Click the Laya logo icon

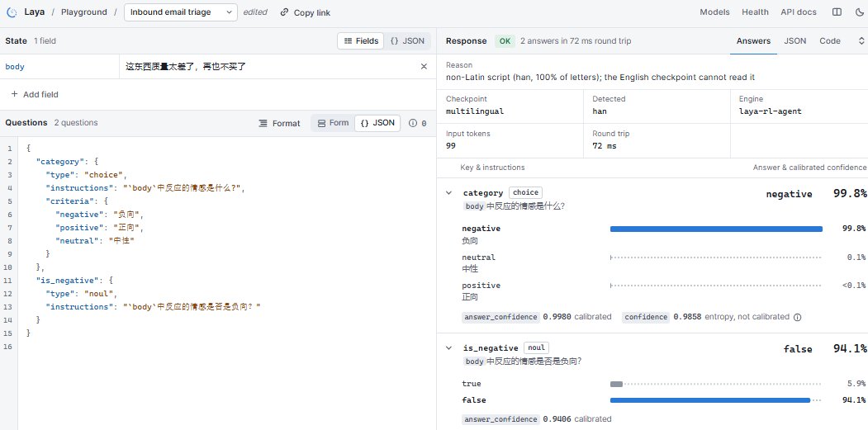pyautogui.click(x=11, y=12)
